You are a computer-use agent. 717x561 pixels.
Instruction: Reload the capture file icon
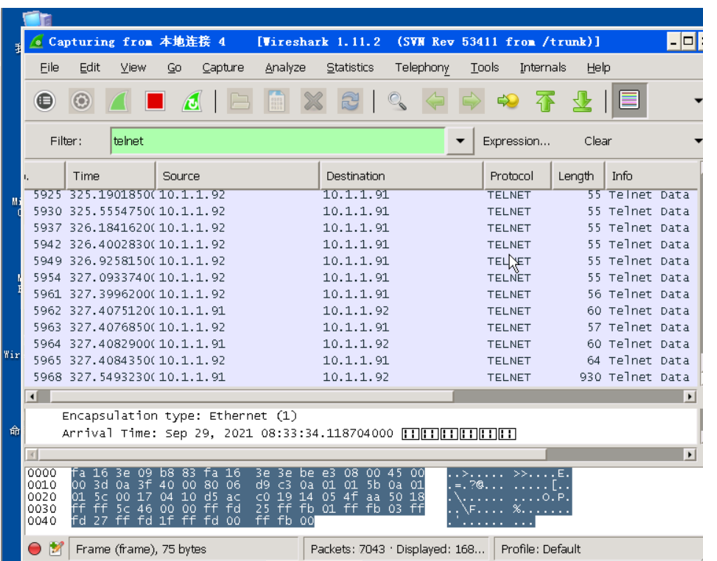click(x=350, y=101)
